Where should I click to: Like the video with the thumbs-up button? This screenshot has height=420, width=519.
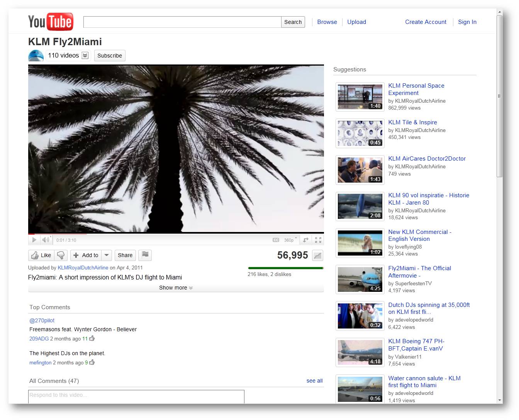[x=41, y=255]
